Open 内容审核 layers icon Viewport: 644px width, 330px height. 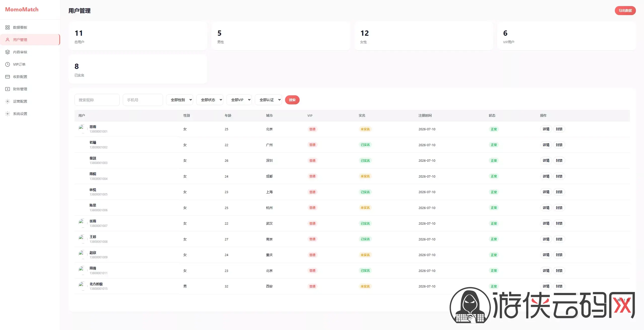click(8, 52)
